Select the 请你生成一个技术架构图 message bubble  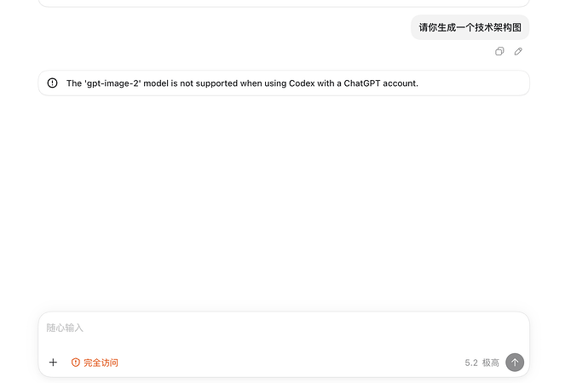(470, 27)
